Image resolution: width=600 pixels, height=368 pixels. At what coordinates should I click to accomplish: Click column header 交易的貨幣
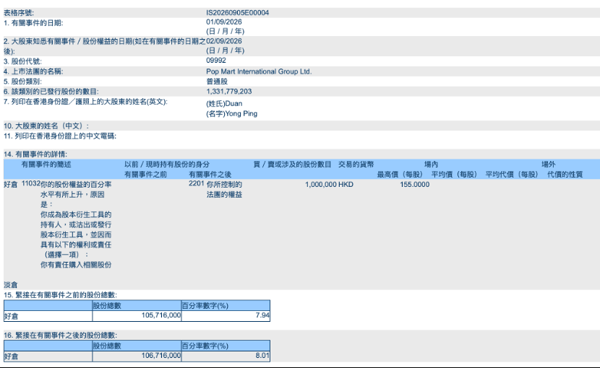pos(356,164)
